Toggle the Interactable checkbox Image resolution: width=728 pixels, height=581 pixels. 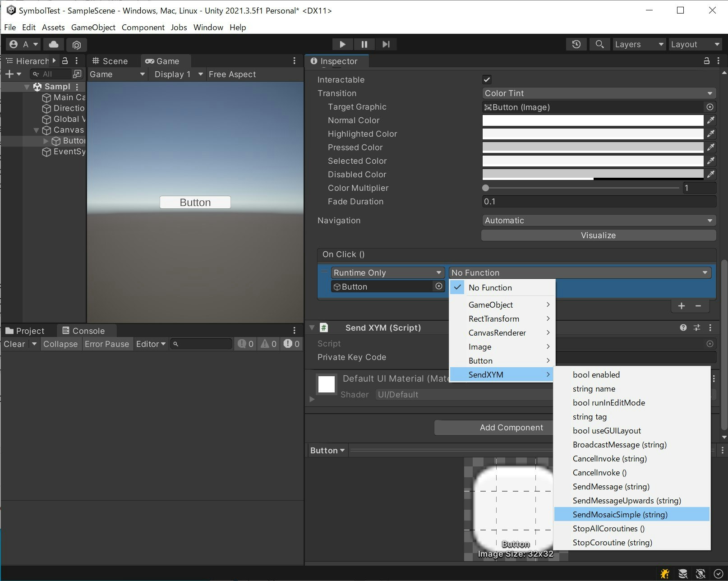[x=487, y=80]
